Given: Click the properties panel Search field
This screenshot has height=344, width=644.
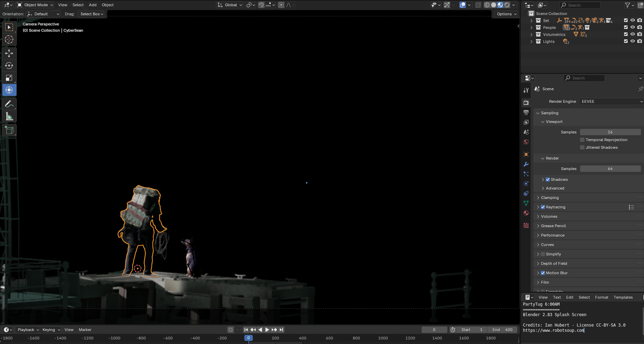Looking at the screenshot, I should point(584,78).
